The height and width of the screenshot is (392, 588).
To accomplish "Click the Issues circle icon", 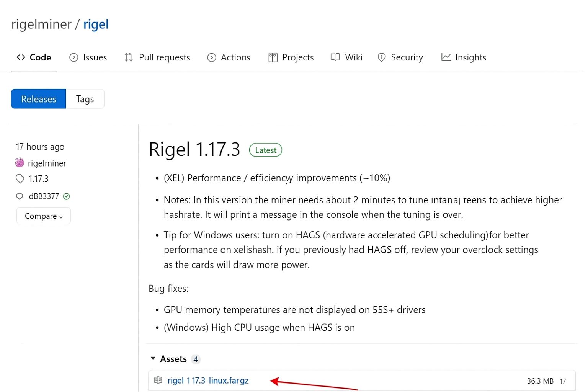I will click(73, 57).
